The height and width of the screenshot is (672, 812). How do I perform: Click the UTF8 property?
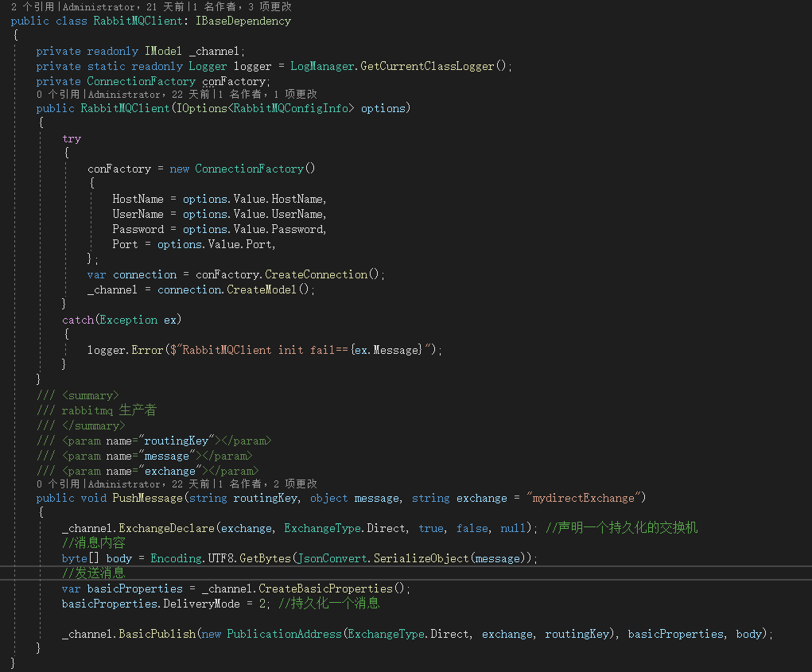[x=220, y=558]
